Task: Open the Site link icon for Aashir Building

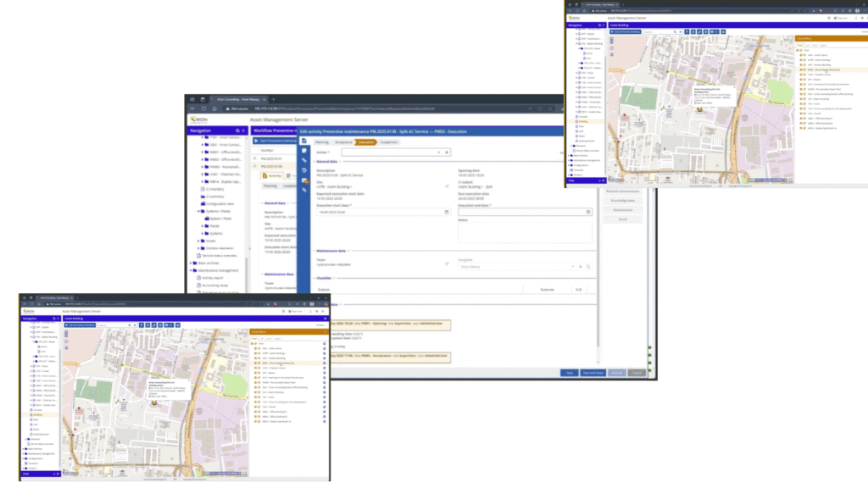Action: point(447,186)
